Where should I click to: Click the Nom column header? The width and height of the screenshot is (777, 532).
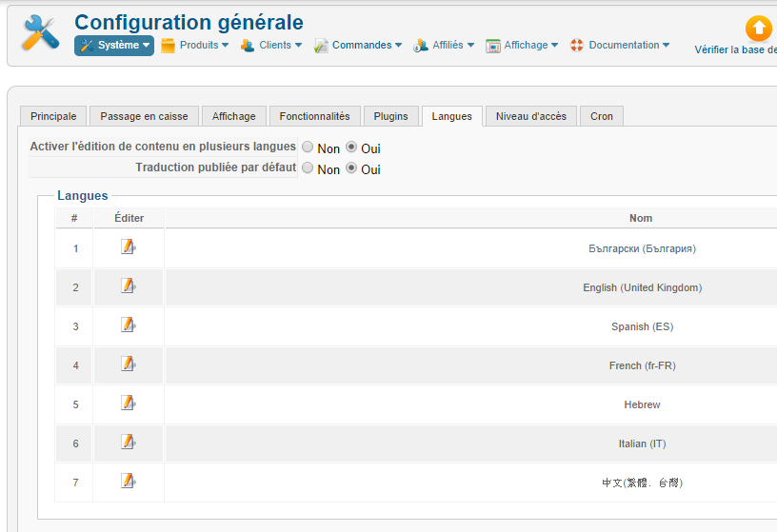(641, 218)
